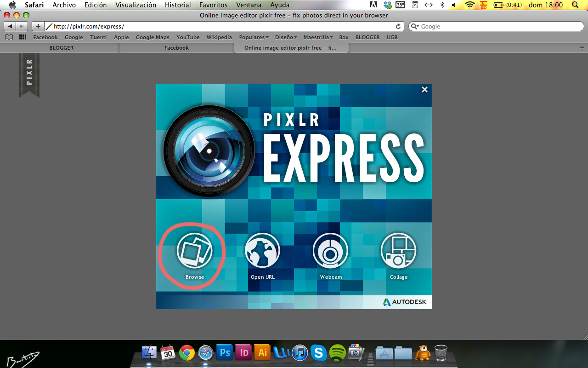
Task: Show all bookmarks book icon
Action: click(x=9, y=37)
